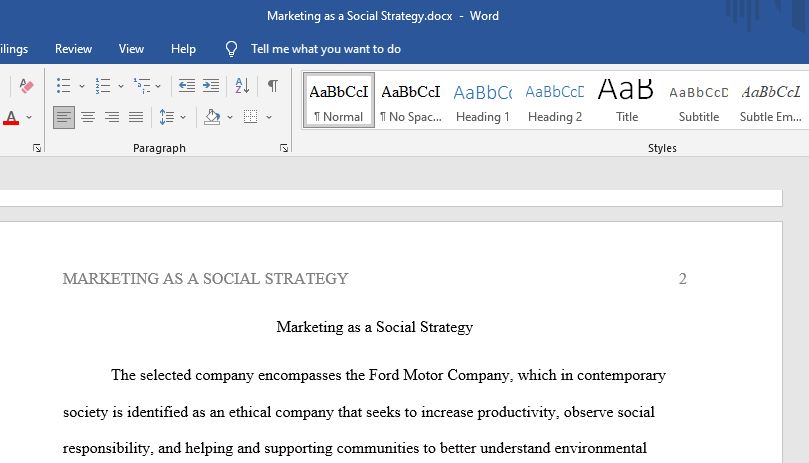Sort the selected text A to Z
This screenshot has height=463, width=809.
pyautogui.click(x=242, y=86)
